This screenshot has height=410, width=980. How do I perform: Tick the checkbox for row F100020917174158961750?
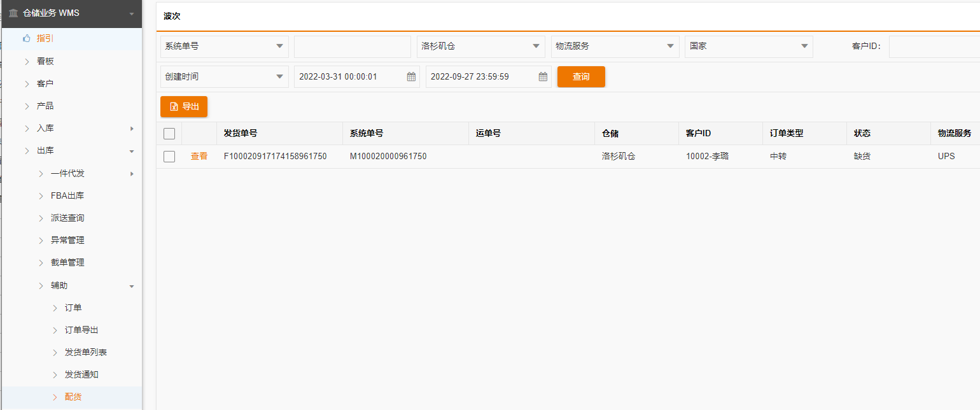(169, 156)
